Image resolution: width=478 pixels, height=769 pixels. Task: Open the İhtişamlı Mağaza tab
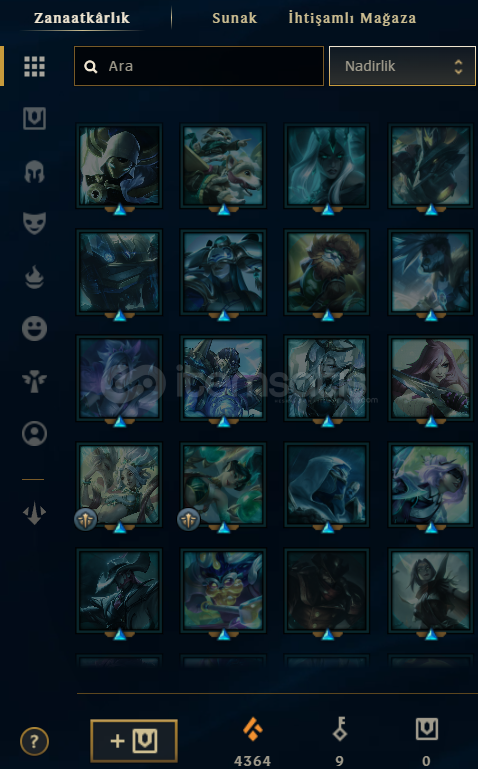[352, 18]
